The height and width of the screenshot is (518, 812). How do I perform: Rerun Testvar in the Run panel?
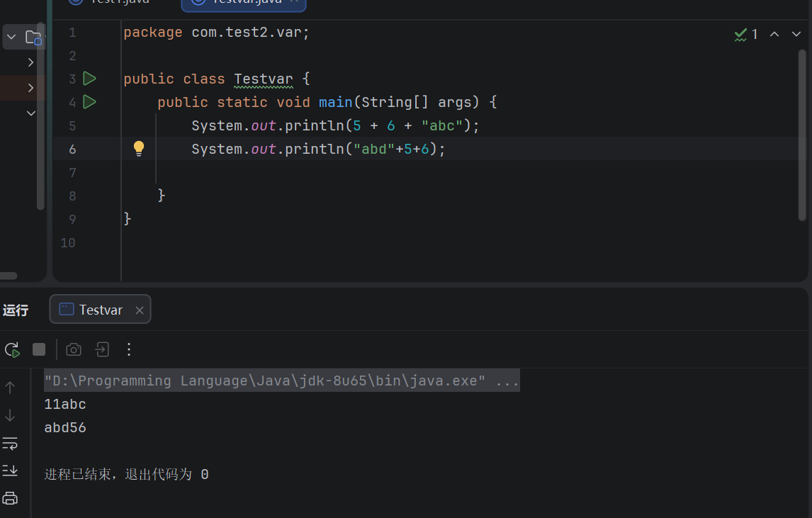coord(13,349)
